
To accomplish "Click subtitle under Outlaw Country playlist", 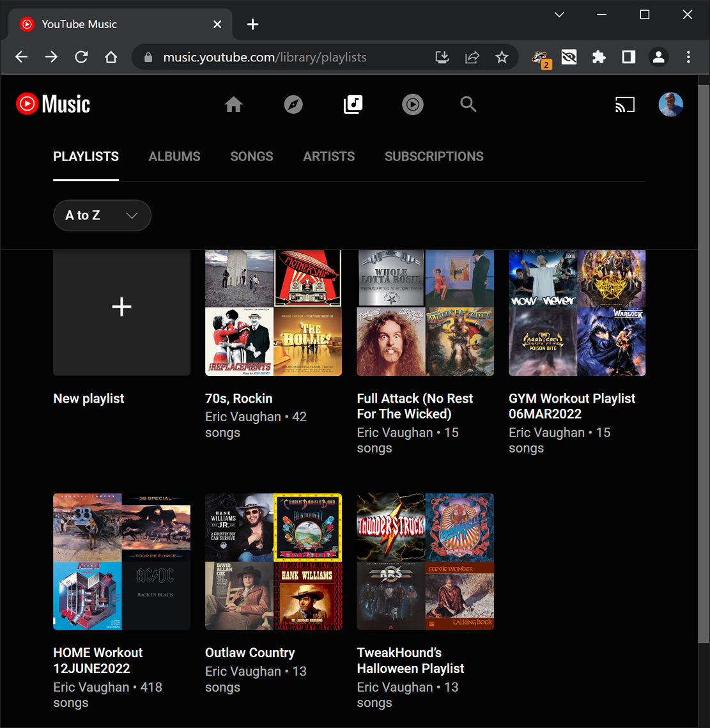I will coord(256,679).
